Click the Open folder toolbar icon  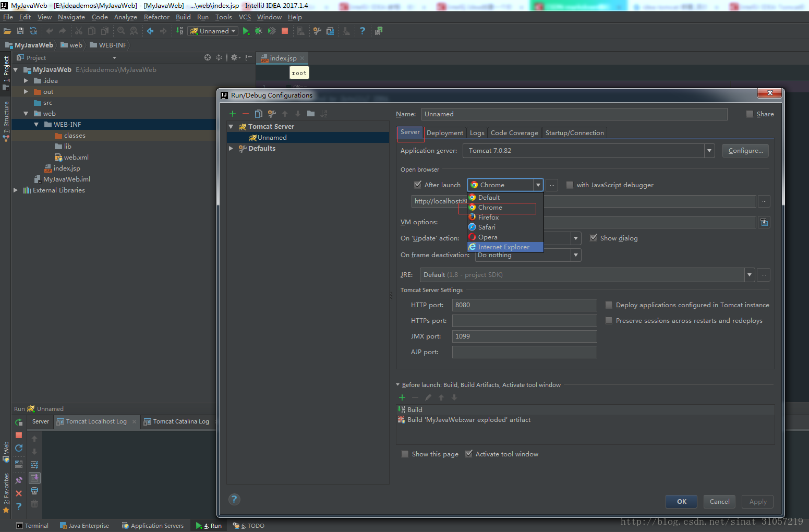pyautogui.click(x=7, y=31)
